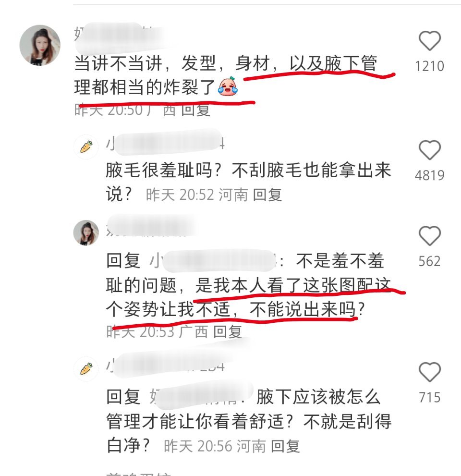
Task: Open the carrot avatar at 20:56 reply
Action: click(86, 368)
